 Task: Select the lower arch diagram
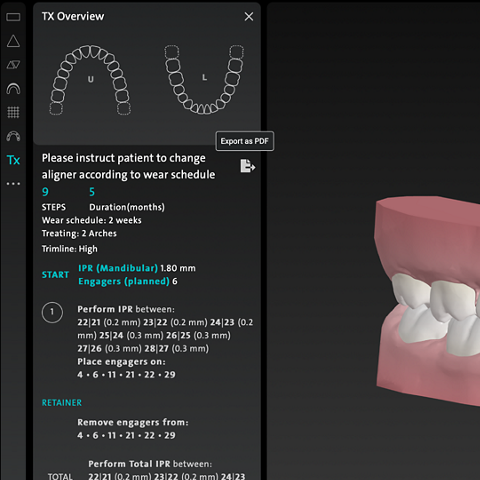click(x=204, y=80)
